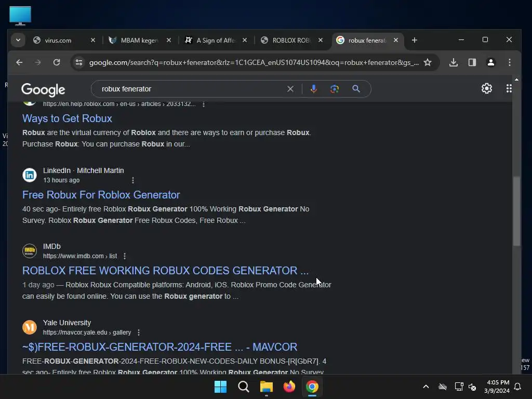Image resolution: width=532 pixels, height=399 pixels.
Task: Select the robux fenerator Google tab
Action: pos(366,41)
